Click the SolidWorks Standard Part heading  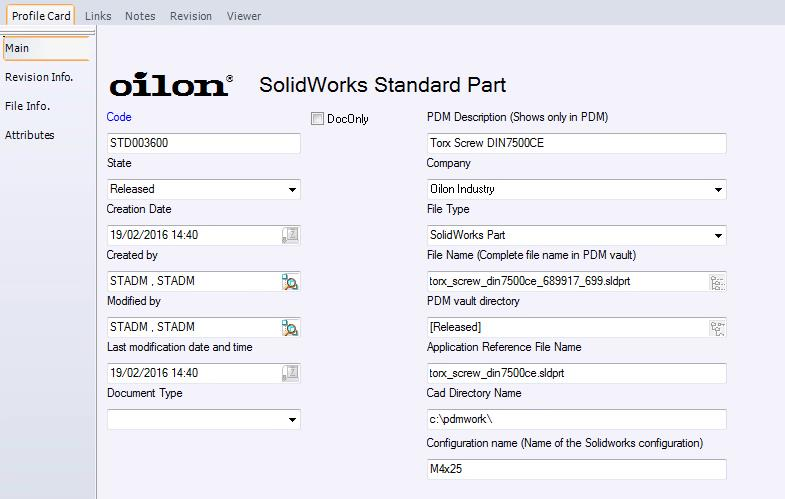click(382, 85)
